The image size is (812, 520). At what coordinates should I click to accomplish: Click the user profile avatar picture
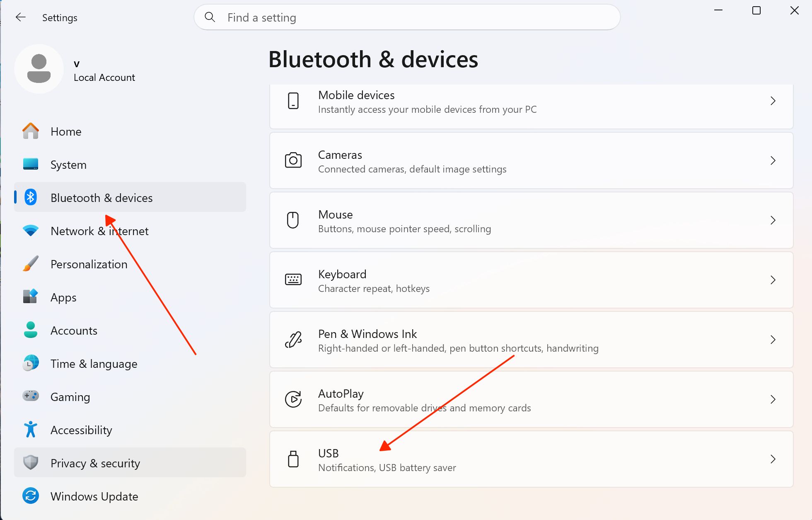[39, 69]
